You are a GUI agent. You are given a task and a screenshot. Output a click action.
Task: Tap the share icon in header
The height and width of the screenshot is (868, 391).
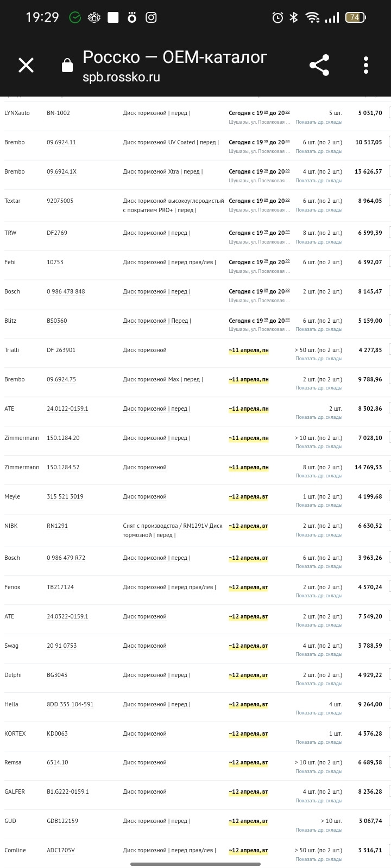coord(319,65)
